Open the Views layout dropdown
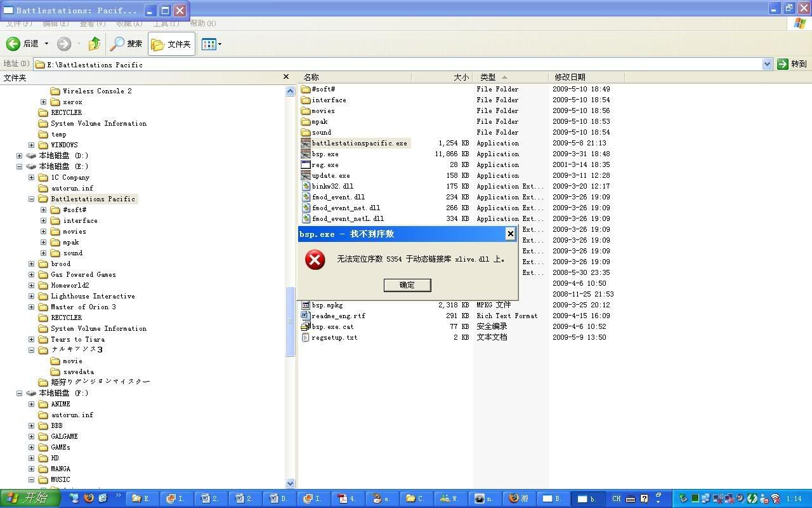This screenshot has height=508, width=812. pyautogui.click(x=211, y=44)
